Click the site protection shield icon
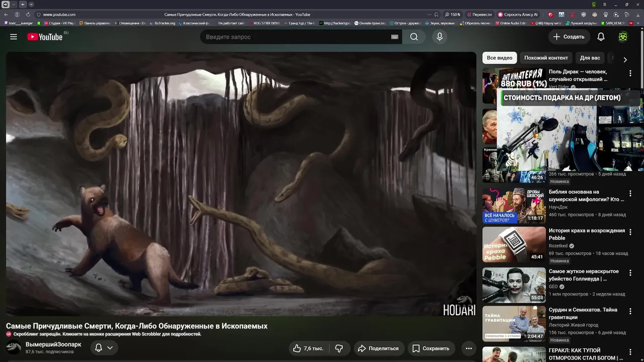644x362 pixels. [39, 15]
